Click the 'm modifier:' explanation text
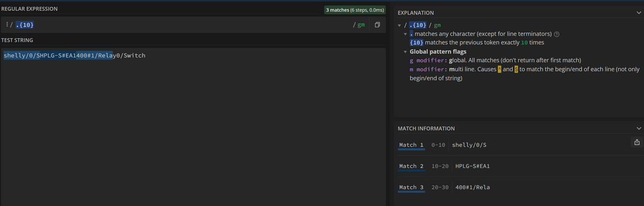The width and height of the screenshot is (644, 206). [x=428, y=69]
